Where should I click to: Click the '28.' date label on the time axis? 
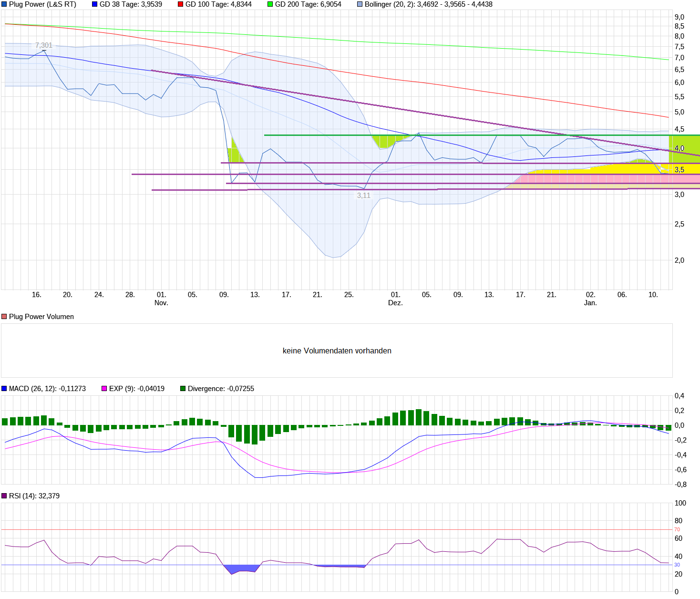pyautogui.click(x=130, y=295)
